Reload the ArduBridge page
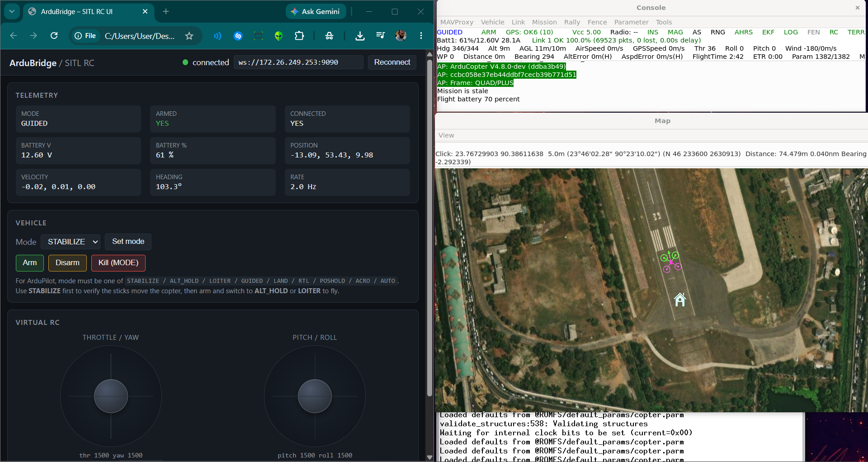This screenshot has width=868, height=462. (x=54, y=36)
